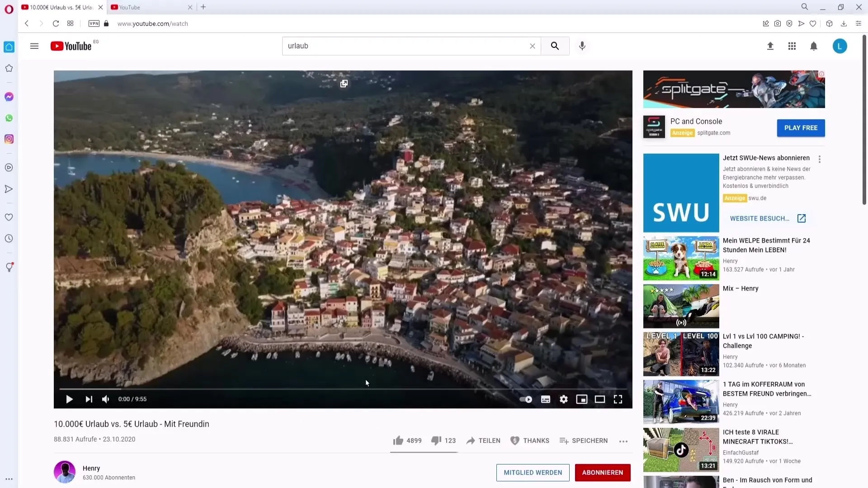Image resolution: width=868 pixels, height=488 pixels.
Task: Select the SPEICHERN save option
Action: [584, 441]
